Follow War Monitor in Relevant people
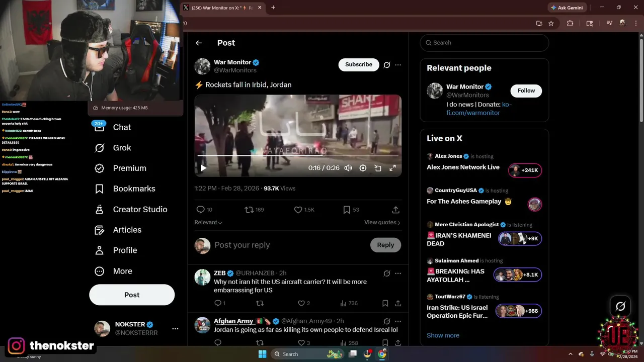Image resolution: width=644 pixels, height=362 pixels. coord(526,90)
